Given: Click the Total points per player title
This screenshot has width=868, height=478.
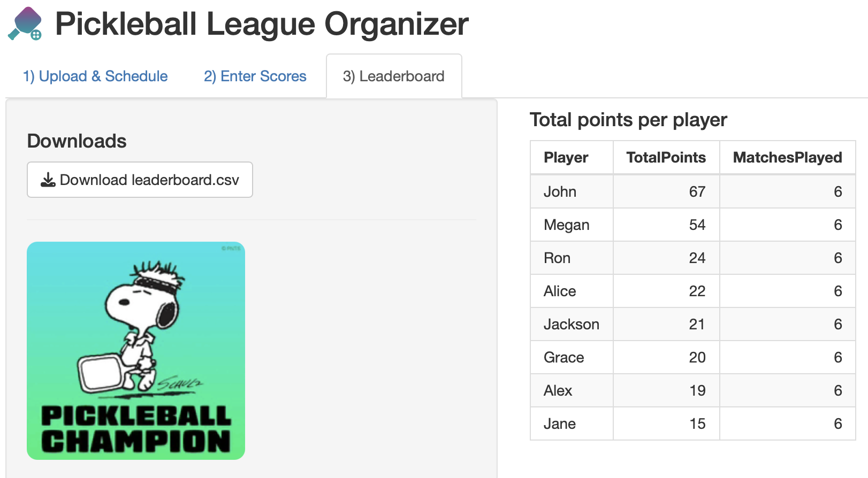Looking at the screenshot, I should click(x=628, y=120).
